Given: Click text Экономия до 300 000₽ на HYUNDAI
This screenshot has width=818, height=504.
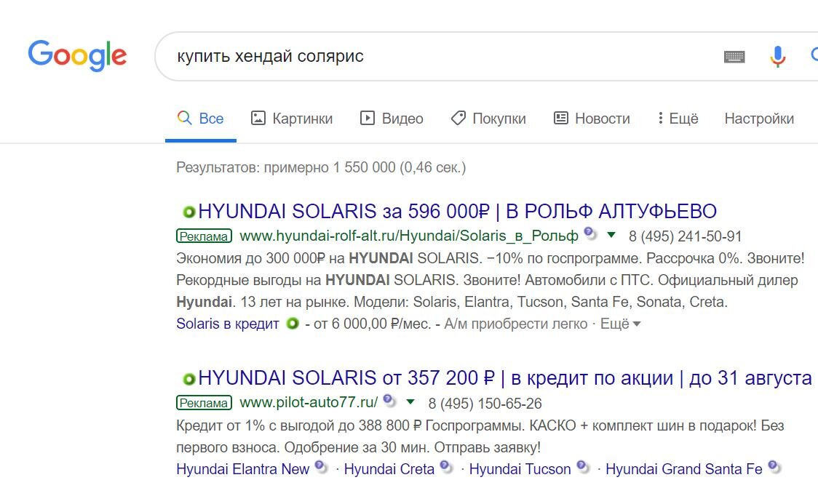Looking at the screenshot, I should point(295,258).
